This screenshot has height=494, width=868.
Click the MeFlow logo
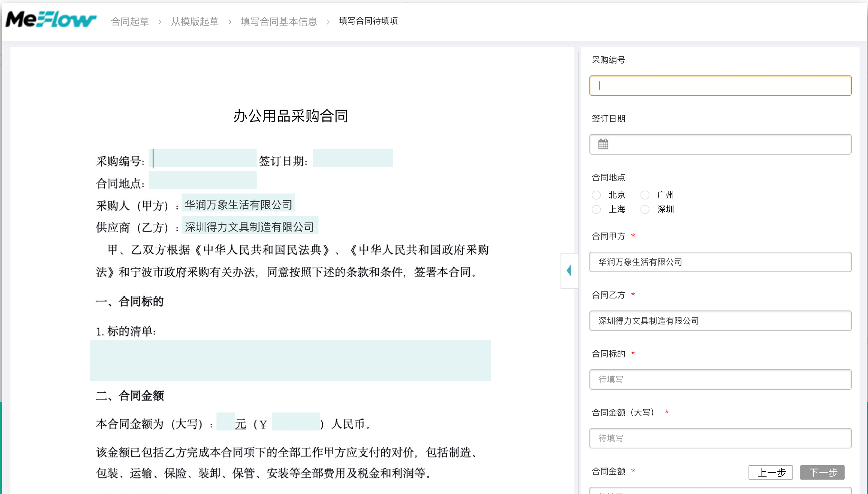point(51,20)
